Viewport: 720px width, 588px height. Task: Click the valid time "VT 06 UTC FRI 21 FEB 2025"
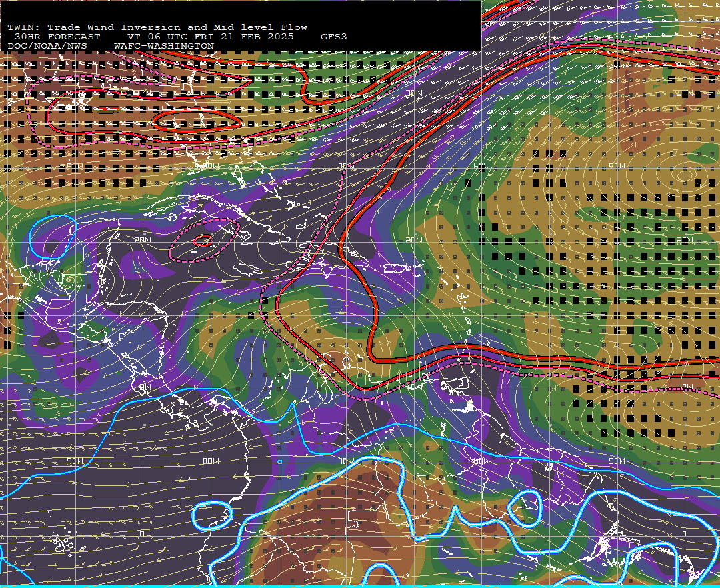tap(210, 37)
